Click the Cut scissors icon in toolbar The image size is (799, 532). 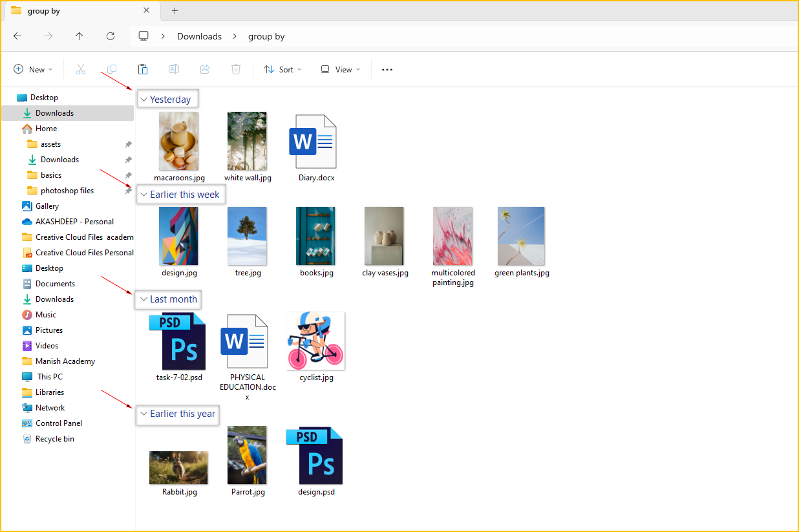click(81, 69)
